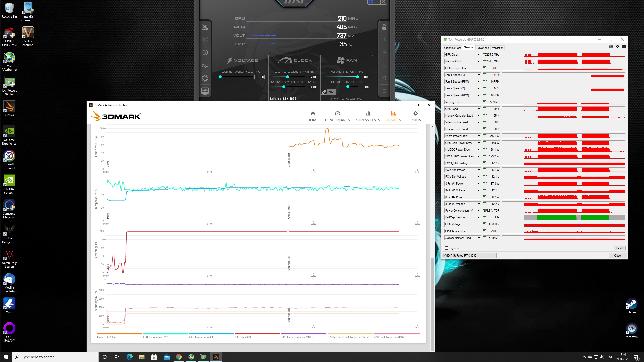Image resolution: width=644 pixels, height=362 pixels.
Task: Adjust Core Clock slider handle
Action: pos(288,77)
